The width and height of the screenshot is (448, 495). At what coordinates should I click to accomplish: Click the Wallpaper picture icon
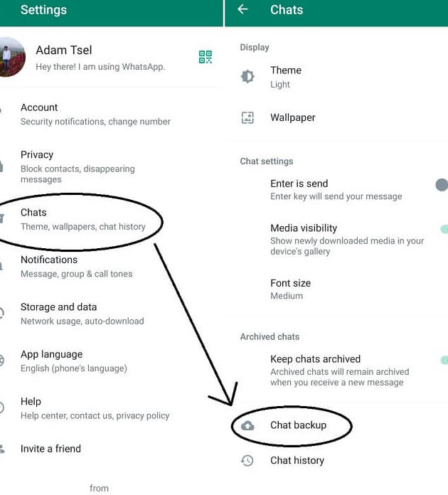[247, 118]
